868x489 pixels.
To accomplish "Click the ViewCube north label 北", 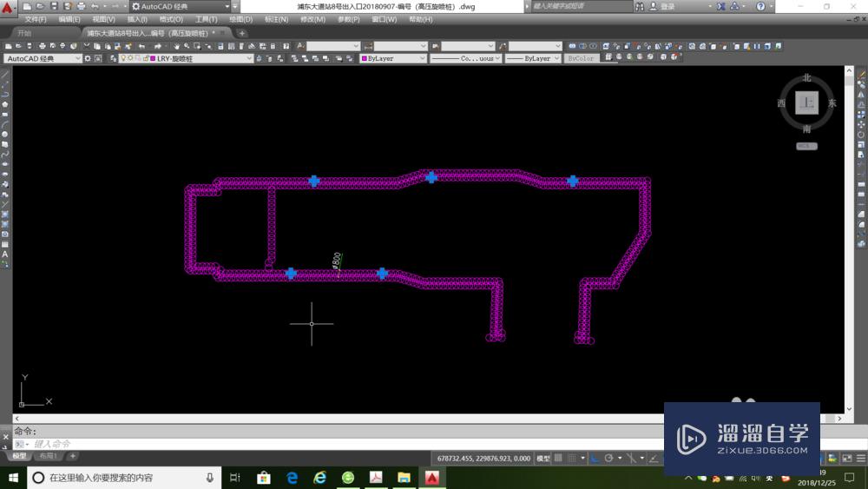I will [806, 77].
